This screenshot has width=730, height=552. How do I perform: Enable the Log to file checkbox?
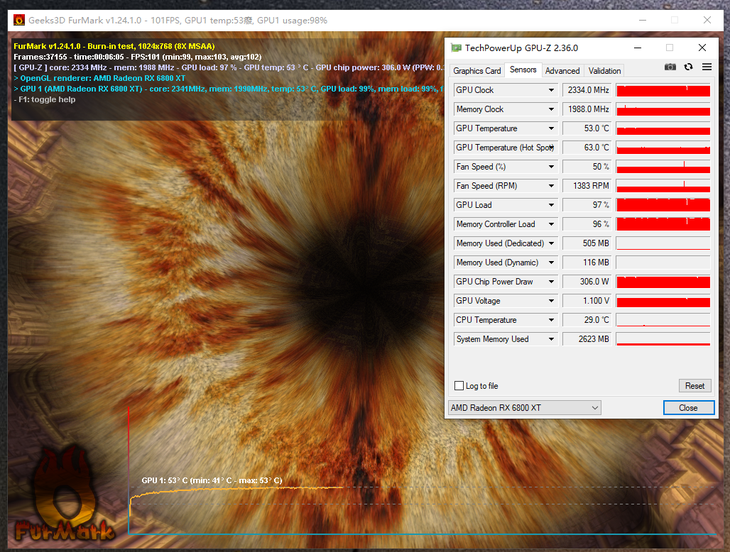(459, 386)
